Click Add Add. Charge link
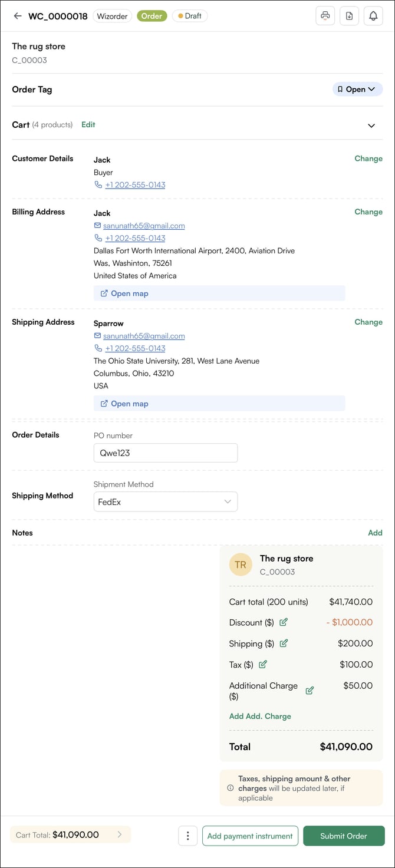 point(260,717)
